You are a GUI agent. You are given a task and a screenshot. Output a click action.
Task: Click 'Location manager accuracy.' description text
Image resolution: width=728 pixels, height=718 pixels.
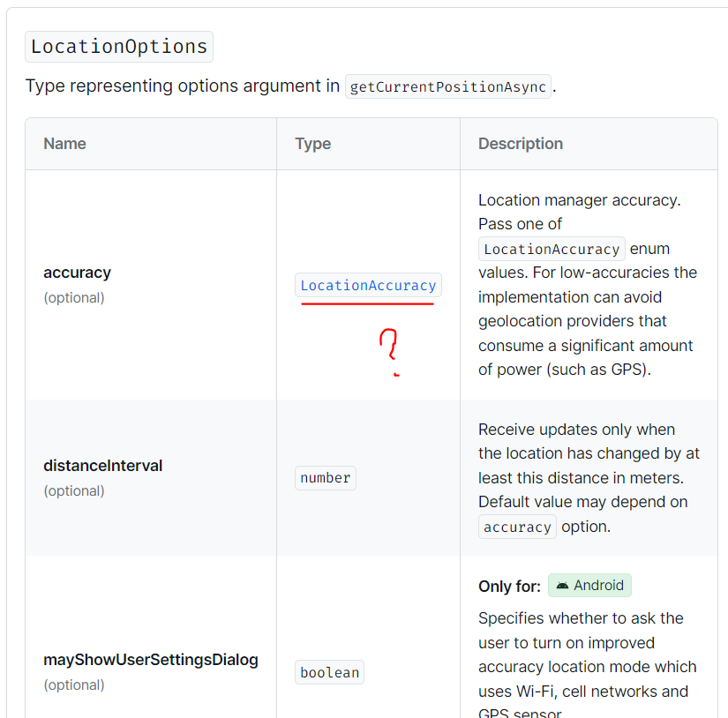(580, 200)
